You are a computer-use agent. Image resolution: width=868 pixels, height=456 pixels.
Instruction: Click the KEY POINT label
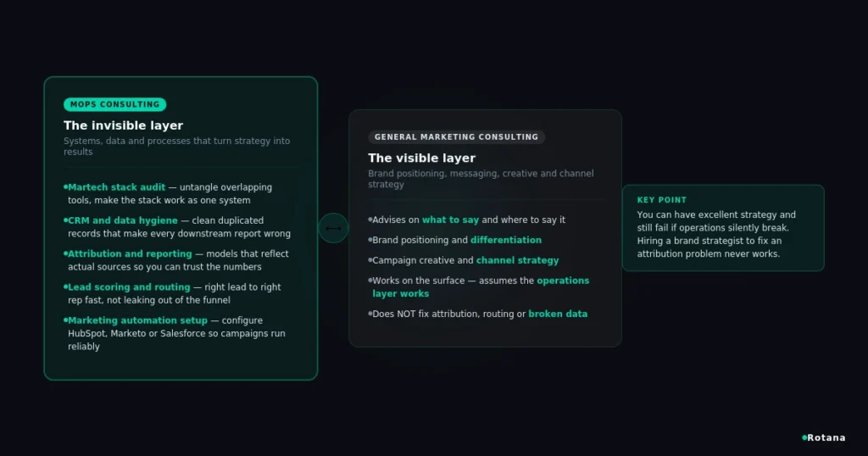(661, 200)
